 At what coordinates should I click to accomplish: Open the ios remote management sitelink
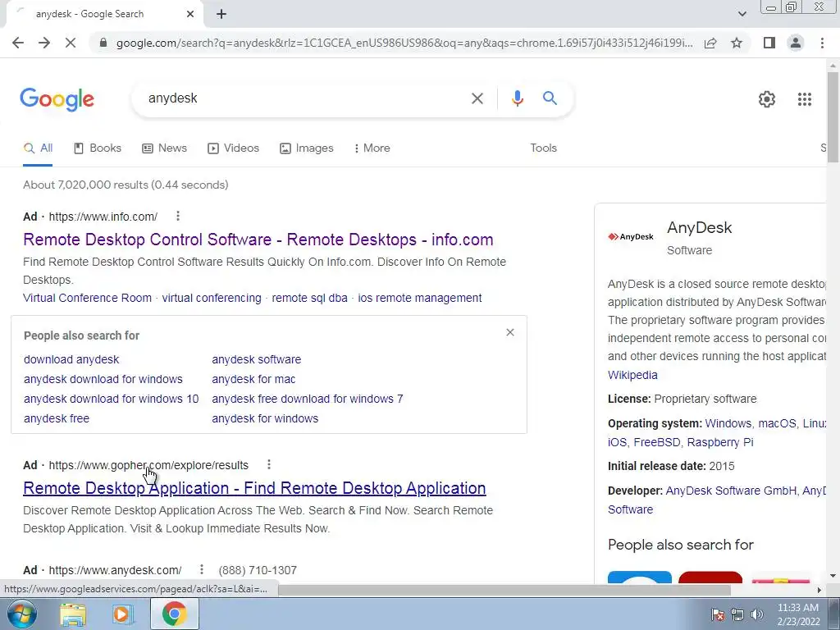tap(420, 298)
